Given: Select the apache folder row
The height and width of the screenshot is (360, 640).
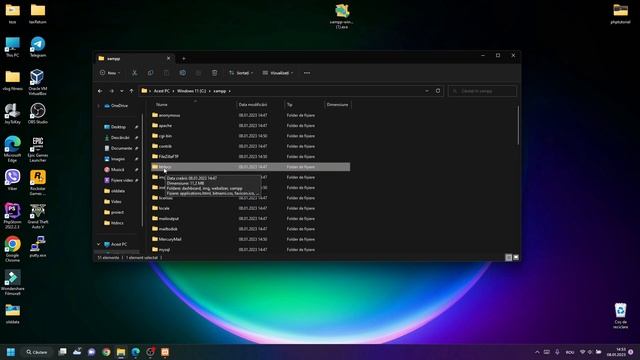Looking at the screenshot, I should click(251, 125).
